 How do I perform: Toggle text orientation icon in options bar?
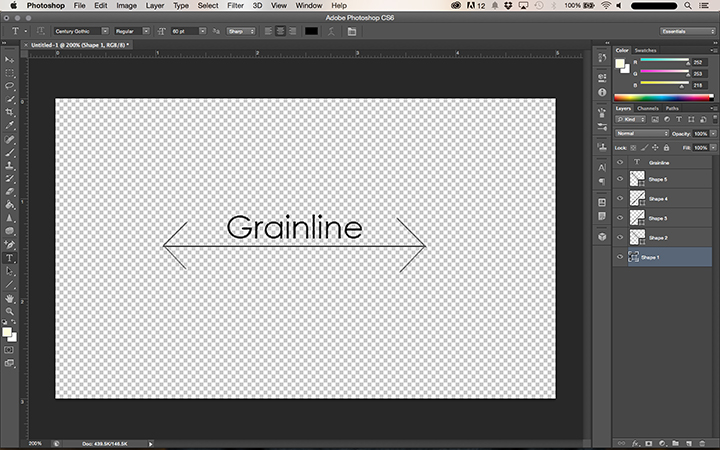pos(40,31)
